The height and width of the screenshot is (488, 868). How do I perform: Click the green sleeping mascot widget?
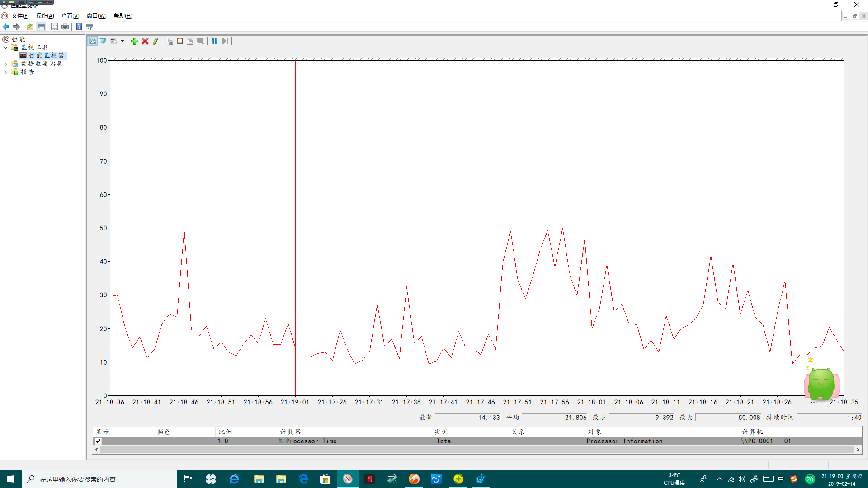(821, 384)
